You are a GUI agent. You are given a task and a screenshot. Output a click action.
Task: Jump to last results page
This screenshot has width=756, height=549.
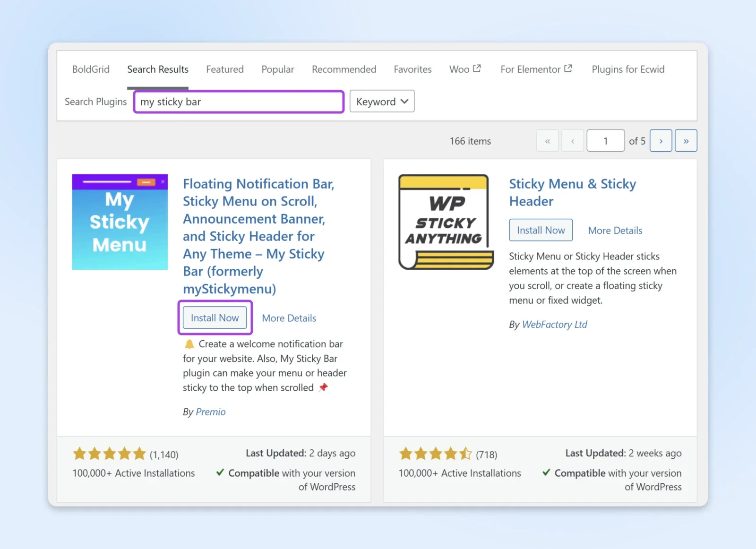point(686,141)
